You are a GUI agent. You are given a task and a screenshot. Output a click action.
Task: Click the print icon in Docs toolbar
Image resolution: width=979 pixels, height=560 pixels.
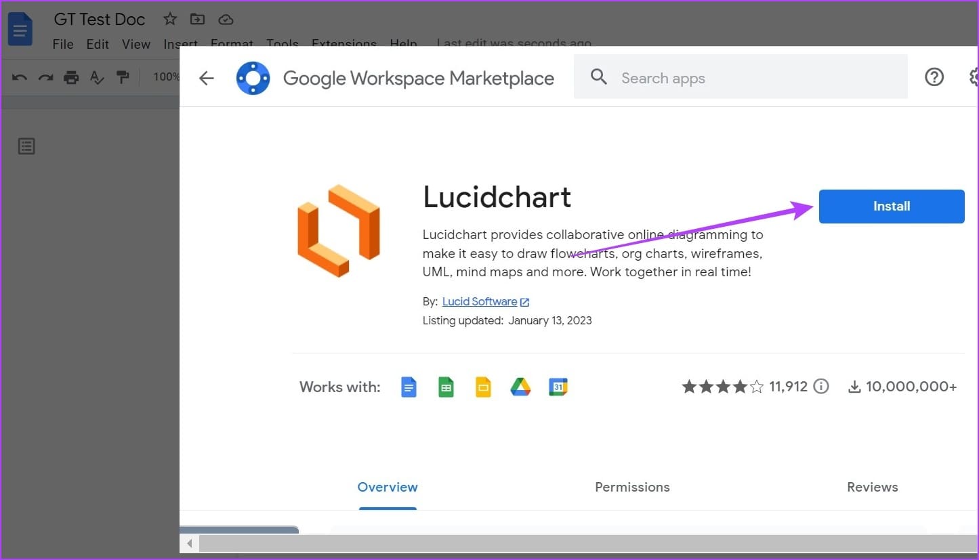click(71, 77)
